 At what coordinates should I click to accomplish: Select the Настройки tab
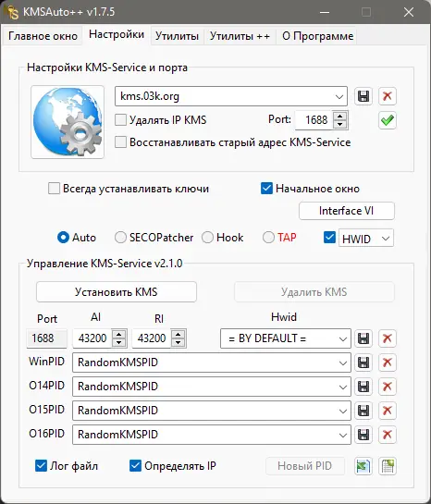117,34
